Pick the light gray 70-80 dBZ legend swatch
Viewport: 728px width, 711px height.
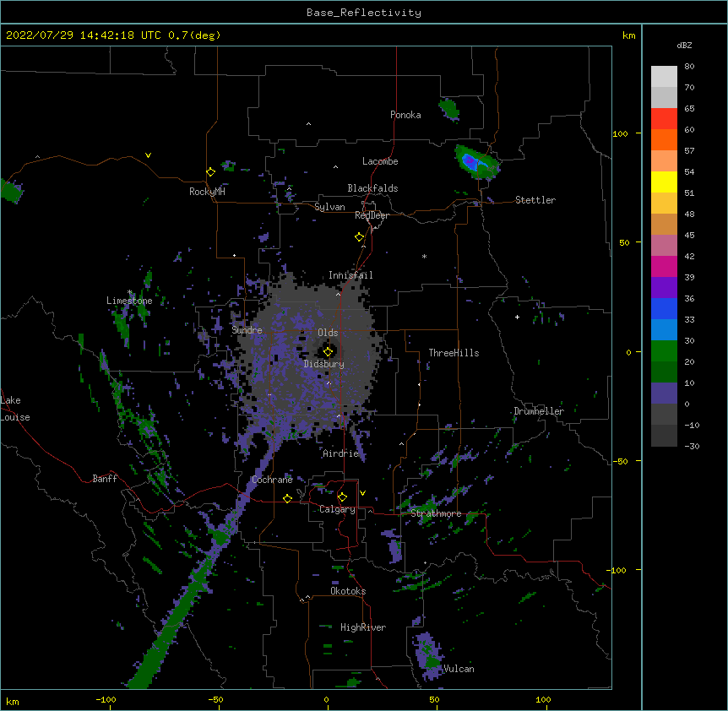coord(664,76)
